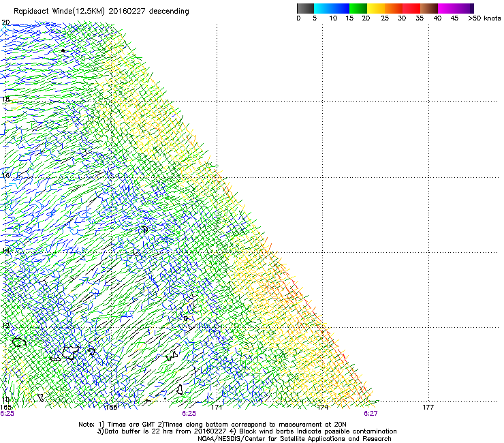
Task: Pick the yellow 20–25 knots legend segment
Action: click(x=376, y=8)
